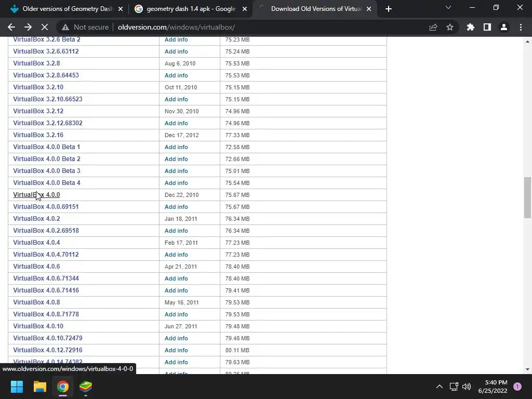Go back to the previous page
Viewport: 532px width, 399px height.
point(11,27)
